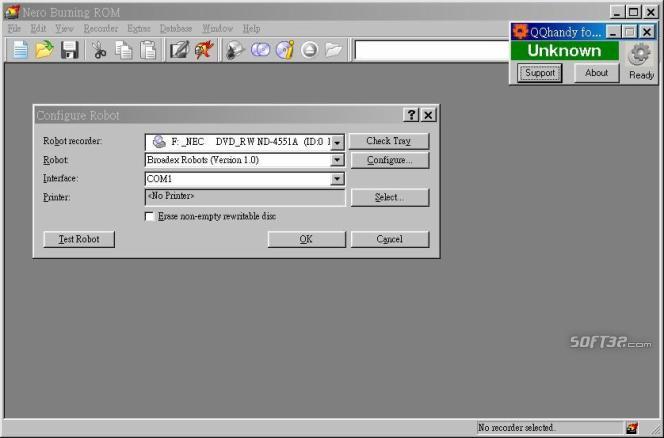Click the Save floppy disk icon

pos(69,50)
